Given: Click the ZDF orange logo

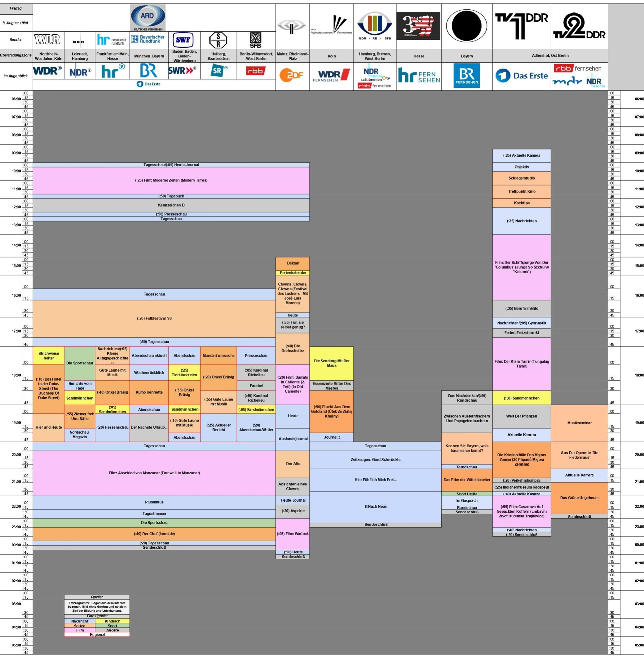Looking at the screenshot, I should pyautogui.click(x=292, y=75).
